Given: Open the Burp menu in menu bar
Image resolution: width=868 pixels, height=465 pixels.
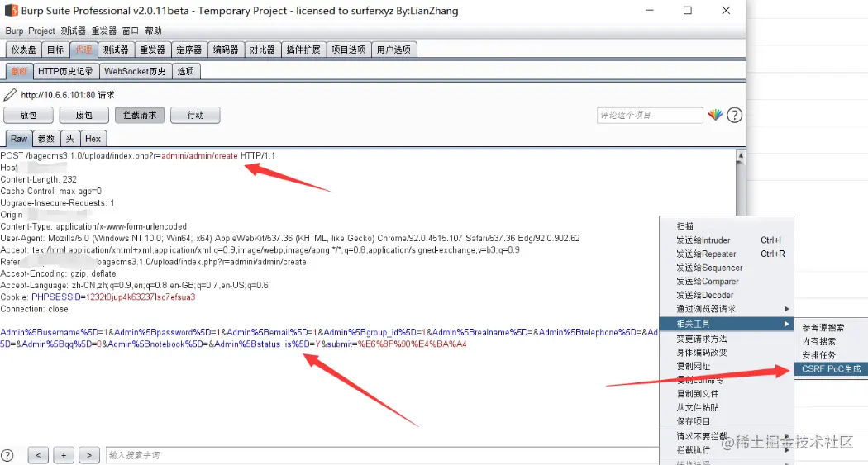Looking at the screenshot, I should click(14, 31).
